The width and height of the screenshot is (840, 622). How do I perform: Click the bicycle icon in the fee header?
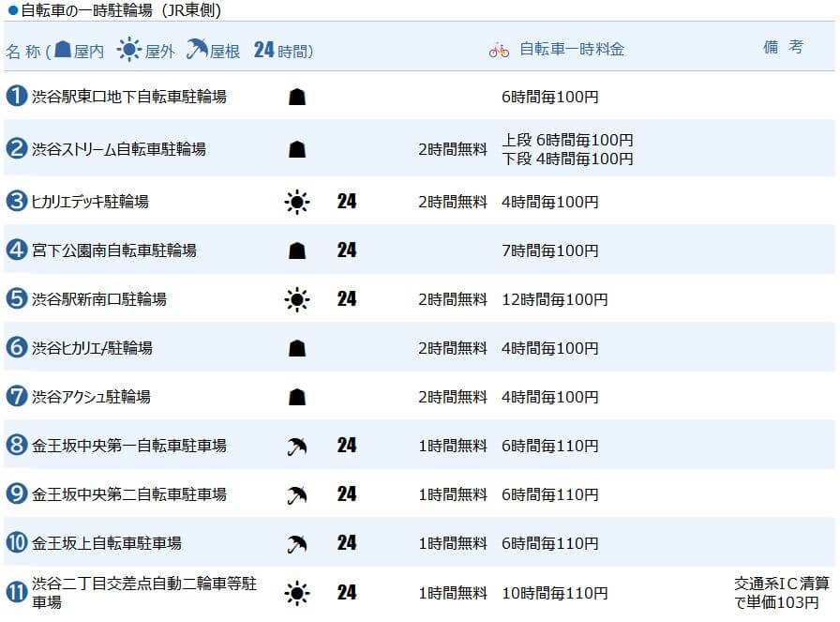tap(499, 50)
